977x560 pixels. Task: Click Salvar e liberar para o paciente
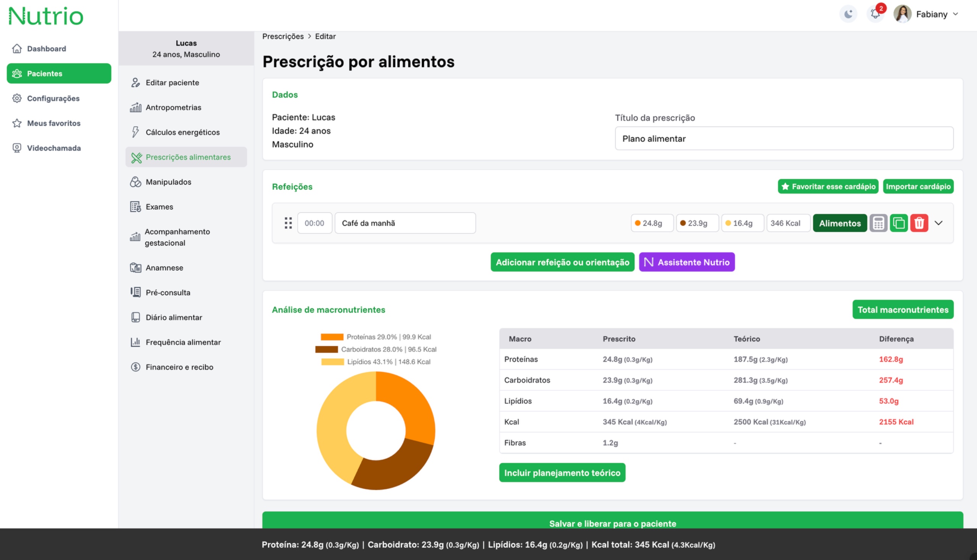(613, 523)
